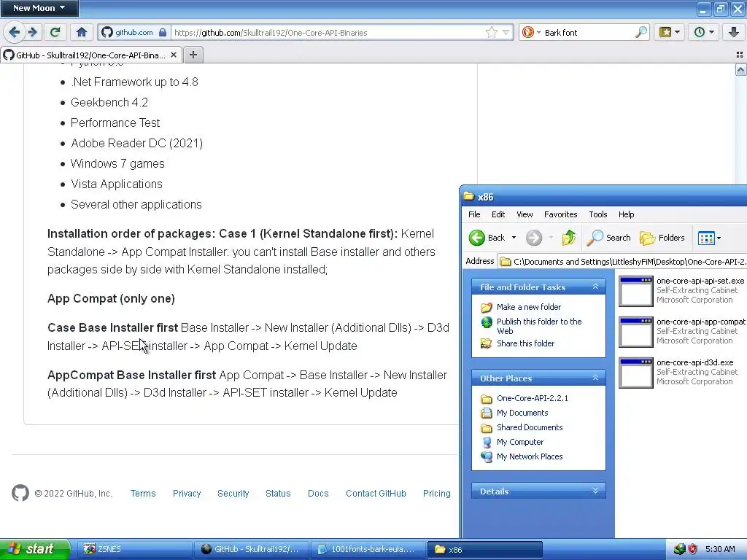Image resolution: width=747 pixels, height=560 pixels.
Task: Click the Security footer link
Action: coord(233,494)
